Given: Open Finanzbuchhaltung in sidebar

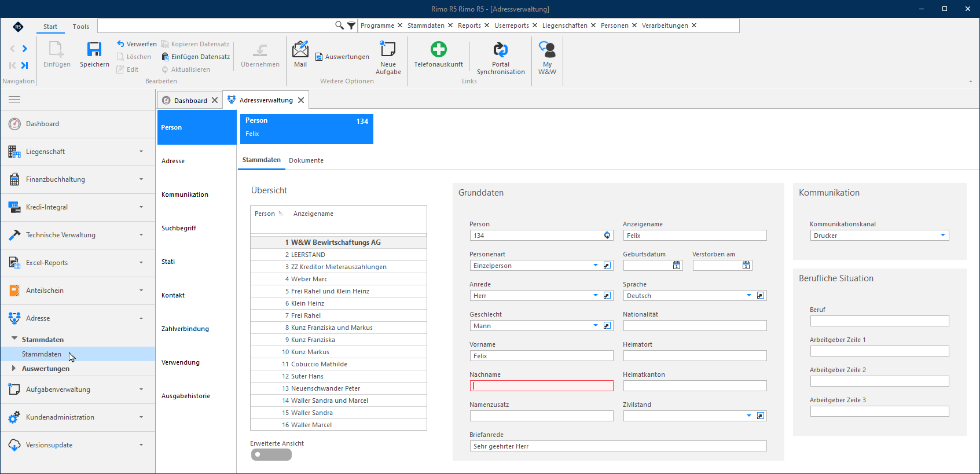Looking at the screenshot, I should 78,179.
